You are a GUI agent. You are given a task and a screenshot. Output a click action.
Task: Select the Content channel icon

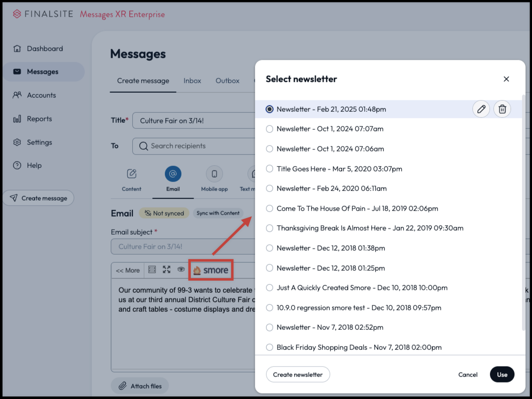pyautogui.click(x=132, y=173)
